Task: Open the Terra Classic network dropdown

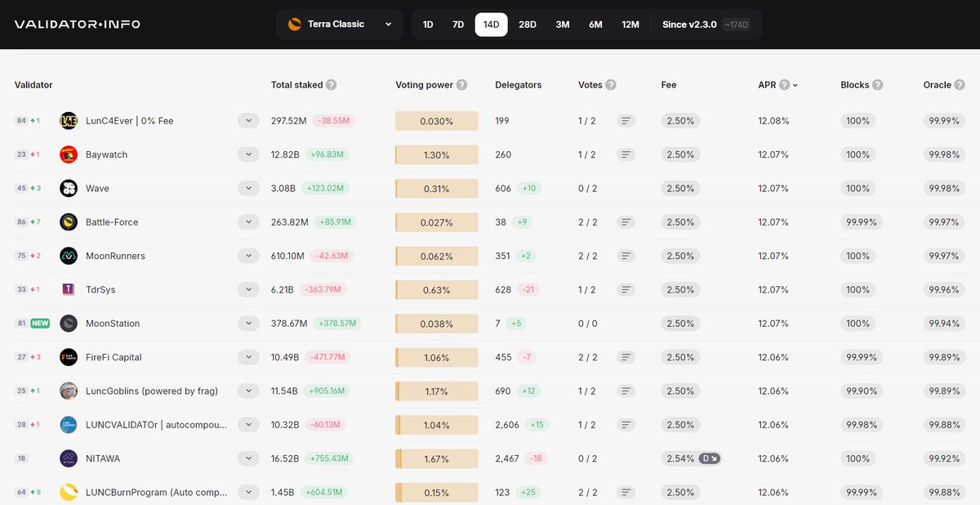Action: (339, 25)
